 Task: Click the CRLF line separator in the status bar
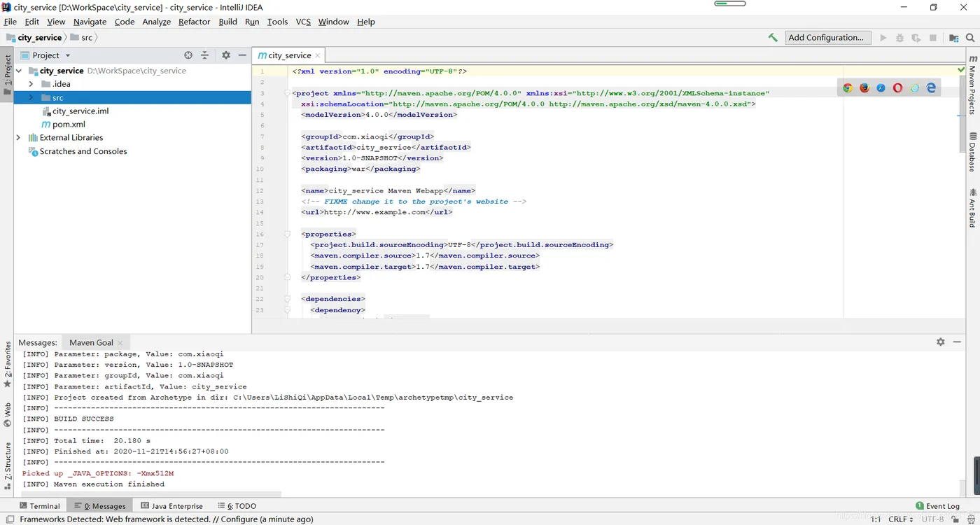click(900, 519)
